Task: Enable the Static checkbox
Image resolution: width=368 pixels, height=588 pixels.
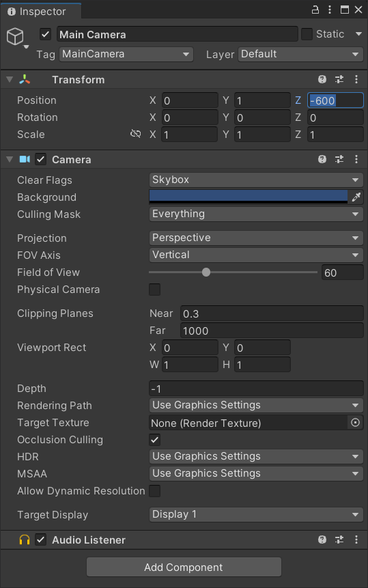Action: click(307, 34)
